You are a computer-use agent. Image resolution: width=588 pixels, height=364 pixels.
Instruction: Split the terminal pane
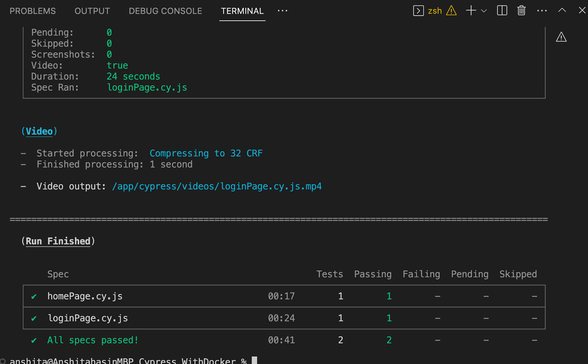(502, 11)
